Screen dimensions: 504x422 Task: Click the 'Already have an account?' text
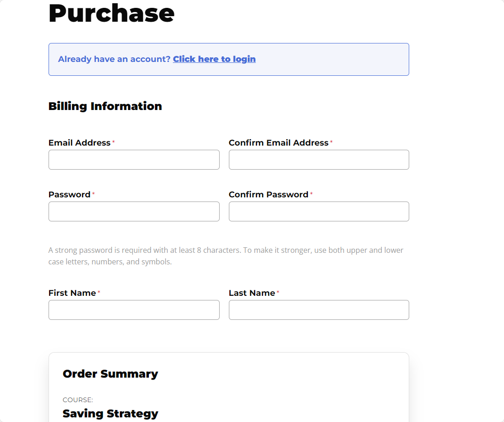click(x=114, y=59)
